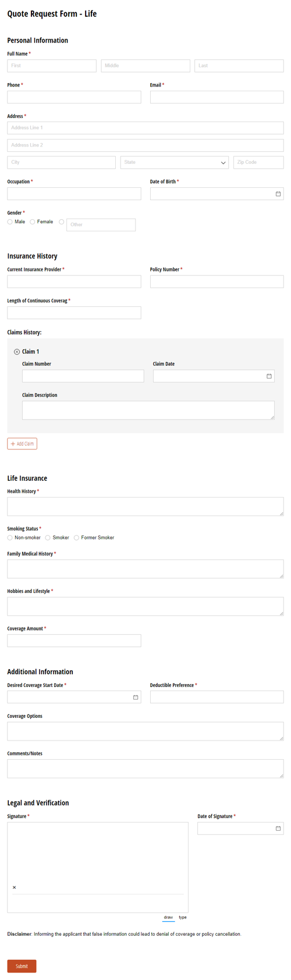Click the 'Disclaimer' text
The width and height of the screenshot is (291, 980).
[x=19, y=934]
